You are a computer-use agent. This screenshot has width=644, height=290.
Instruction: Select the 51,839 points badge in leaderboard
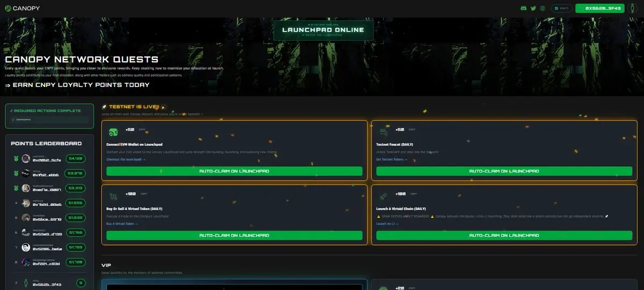click(x=75, y=218)
